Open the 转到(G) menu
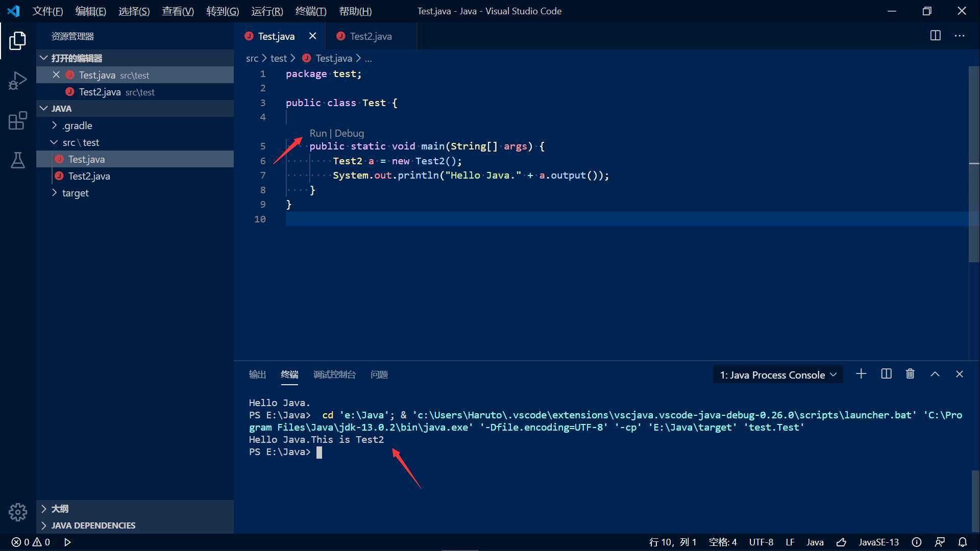This screenshot has height=551, width=980. (223, 11)
